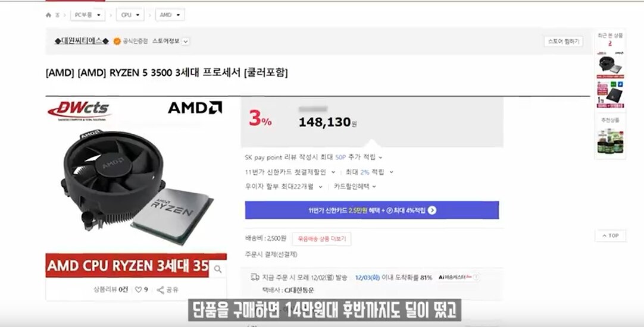Viewport: 644px width, 327px height.
Task: Click the delivery truck icon
Action: (x=255, y=277)
